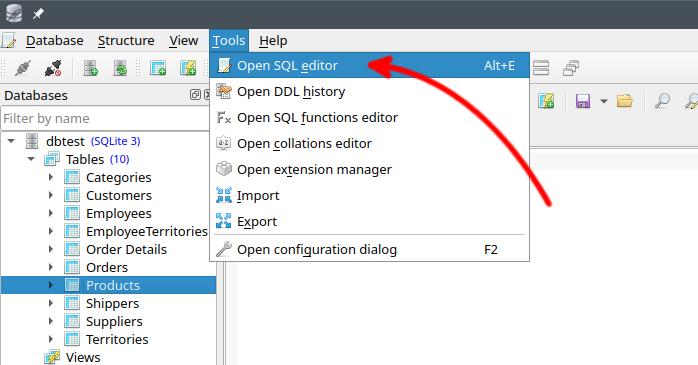This screenshot has width=698, height=365.
Task: Collapse the Tables node
Action: (x=31, y=159)
